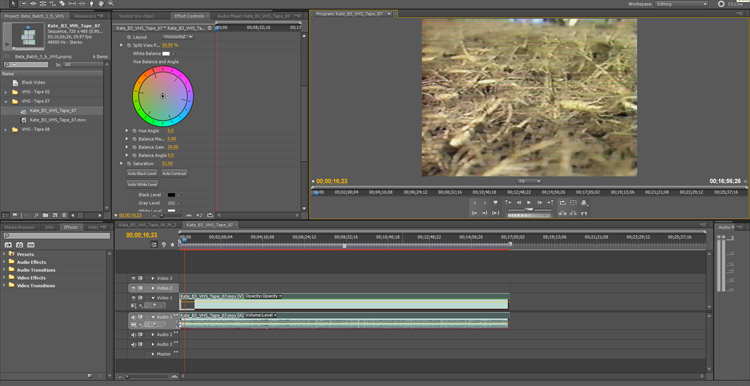The height and width of the screenshot is (386, 750).
Task: Click the Find icon in Project panel
Action: coord(36,215)
